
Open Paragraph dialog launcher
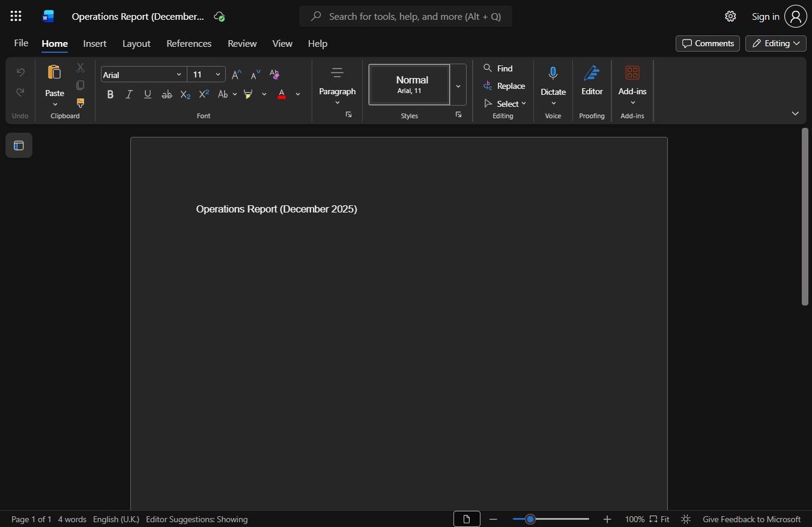click(x=349, y=115)
